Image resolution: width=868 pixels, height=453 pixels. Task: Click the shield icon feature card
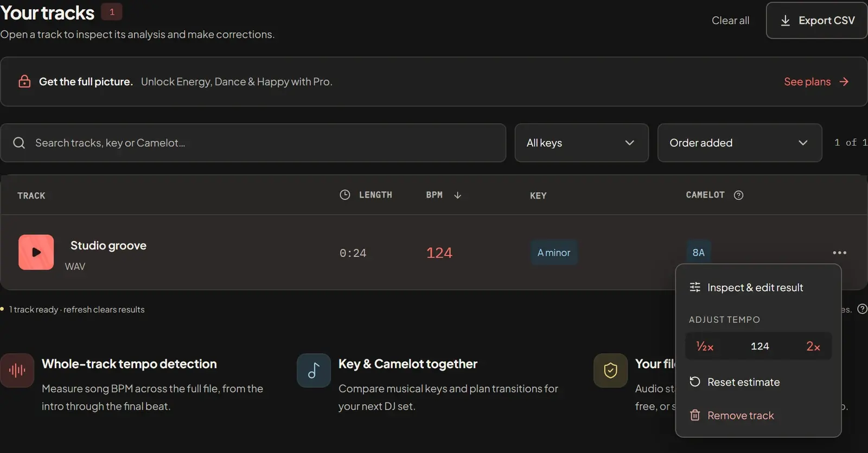point(610,371)
